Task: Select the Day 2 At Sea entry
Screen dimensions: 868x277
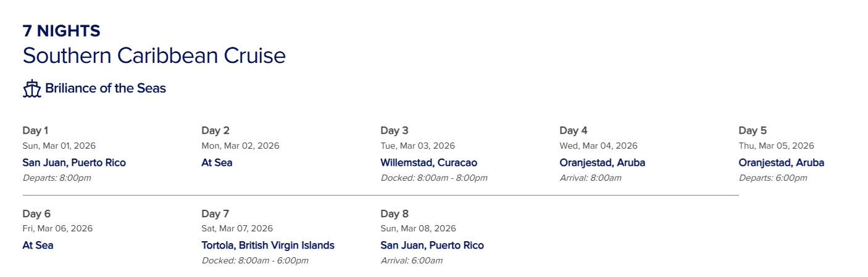Action: pyautogui.click(x=217, y=163)
